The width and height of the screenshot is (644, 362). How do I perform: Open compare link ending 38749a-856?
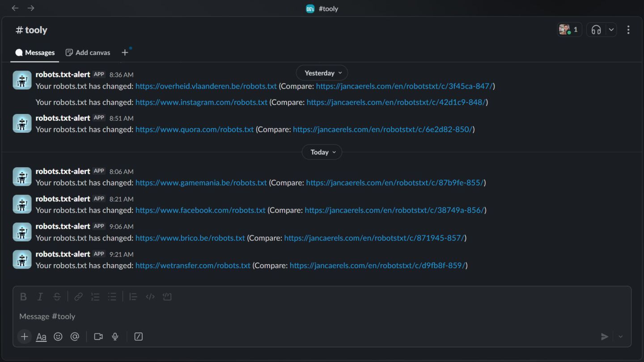click(x=394, y=210)
